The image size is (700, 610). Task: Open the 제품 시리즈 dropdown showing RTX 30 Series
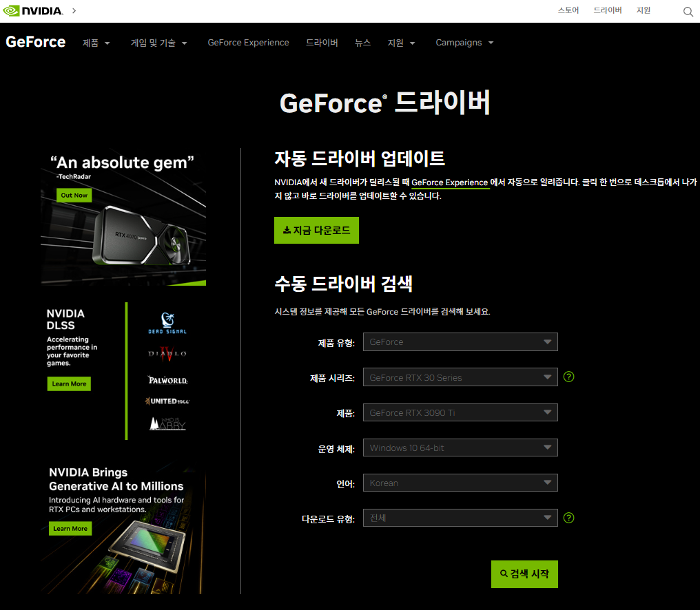(x=460, y=377)
